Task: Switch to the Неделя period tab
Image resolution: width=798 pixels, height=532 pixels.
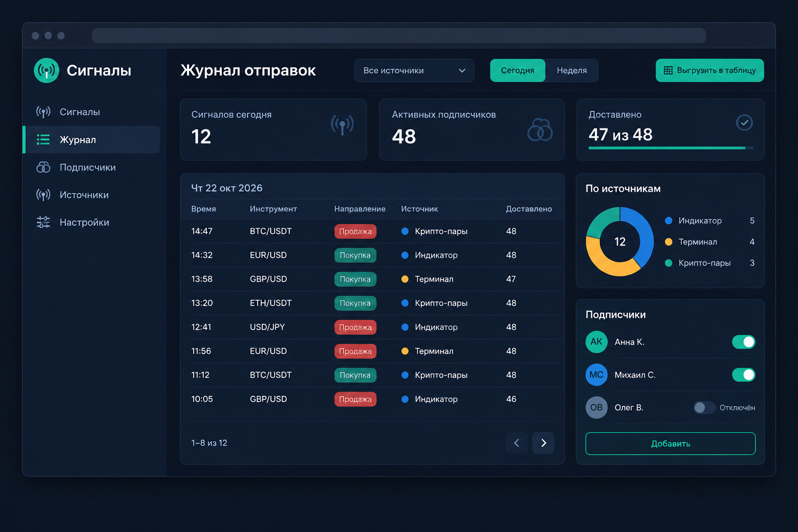Action: pyautogui.click(x=571, y=70)
